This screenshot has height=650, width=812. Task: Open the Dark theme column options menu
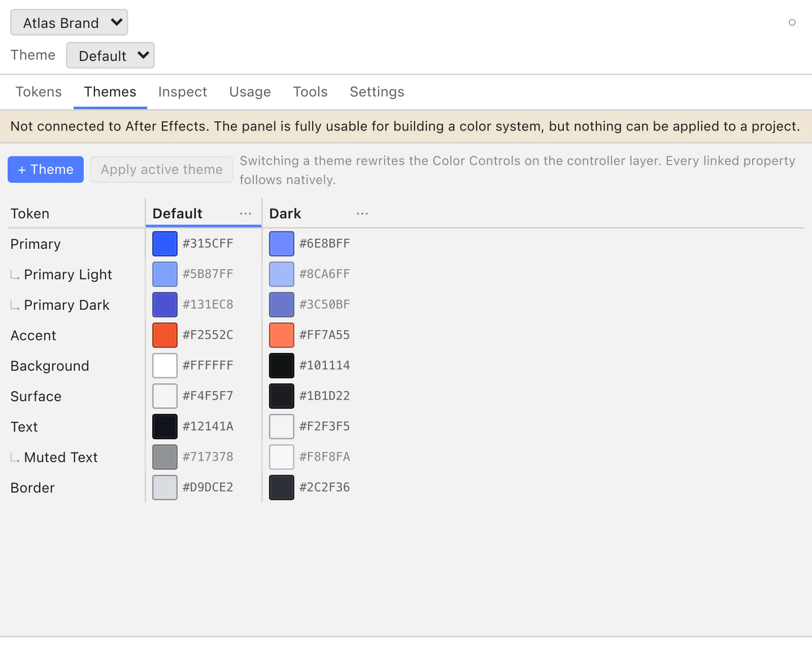(362, 214)
